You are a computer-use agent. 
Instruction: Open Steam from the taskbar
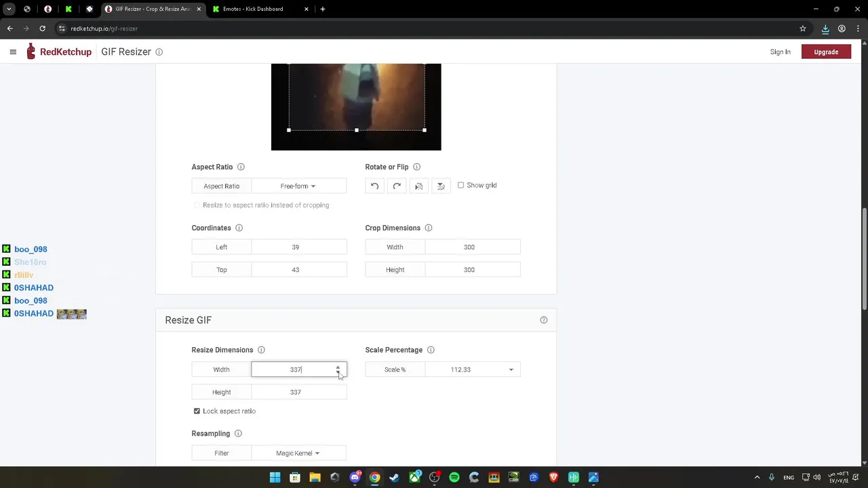(394, 477)
